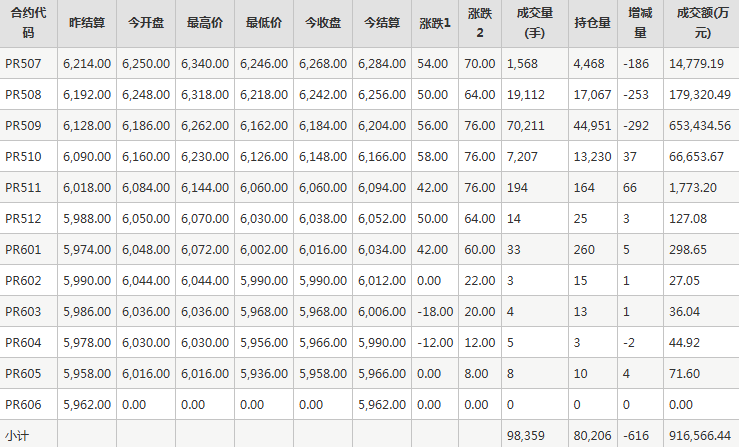The width and height of the screenshot is (739, 447).
Task: Select contract code PR601
Action: 23,250
